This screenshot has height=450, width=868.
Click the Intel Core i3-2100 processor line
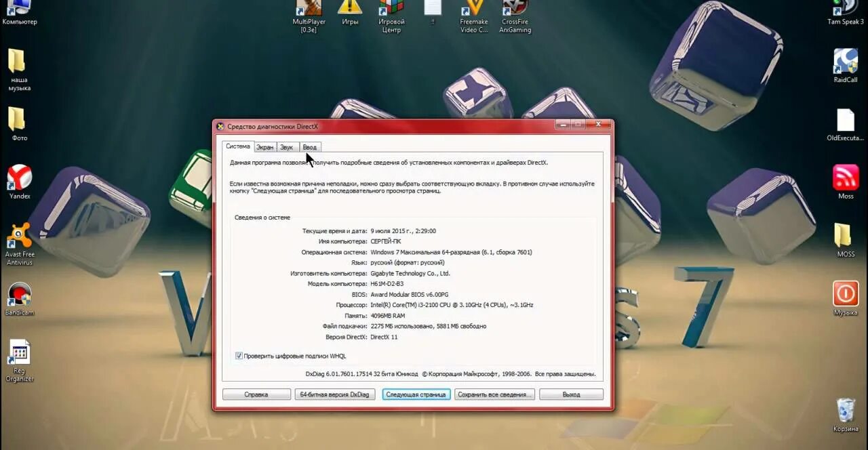click(x=452, y=305)
